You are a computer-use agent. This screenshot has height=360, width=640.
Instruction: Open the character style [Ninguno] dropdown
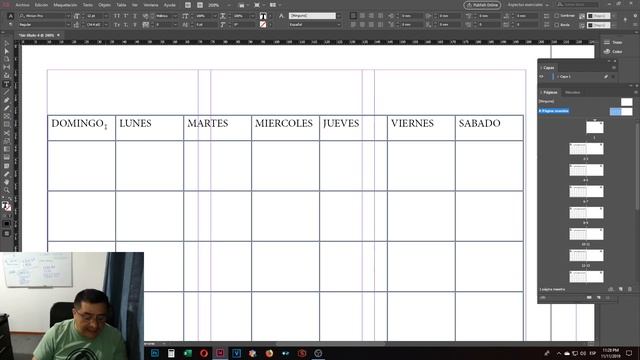315,16
